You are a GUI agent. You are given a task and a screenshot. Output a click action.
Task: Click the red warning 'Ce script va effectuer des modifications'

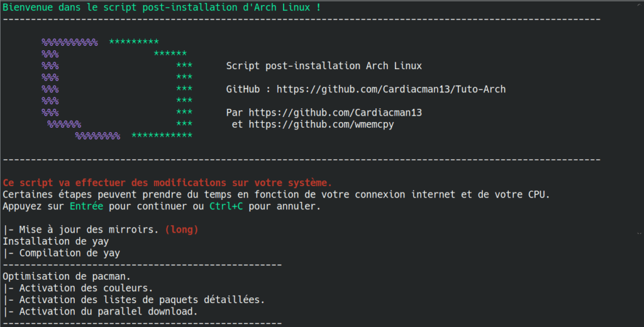167,183
